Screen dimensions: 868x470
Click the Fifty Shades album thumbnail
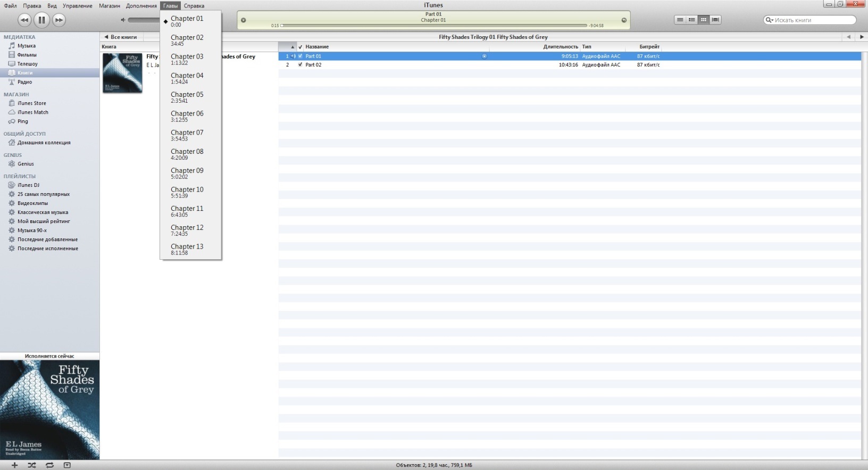[122, 73]
